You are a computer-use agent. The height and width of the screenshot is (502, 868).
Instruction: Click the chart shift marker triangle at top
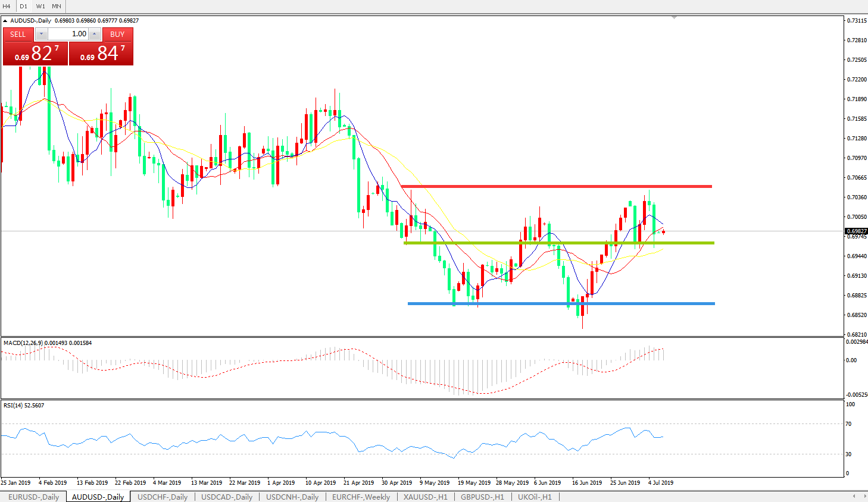point(674,18)
